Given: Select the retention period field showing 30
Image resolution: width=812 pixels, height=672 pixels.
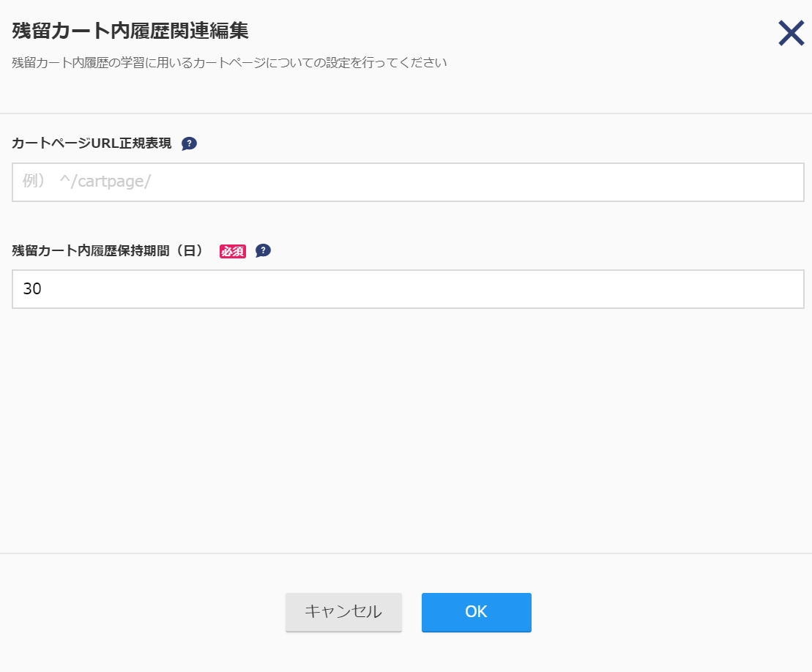Looking at the screenshot, I should pos(408,289).
